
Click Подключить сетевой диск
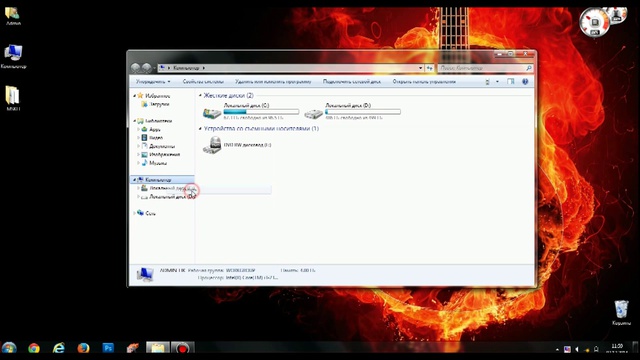click(x=351, y=82)
